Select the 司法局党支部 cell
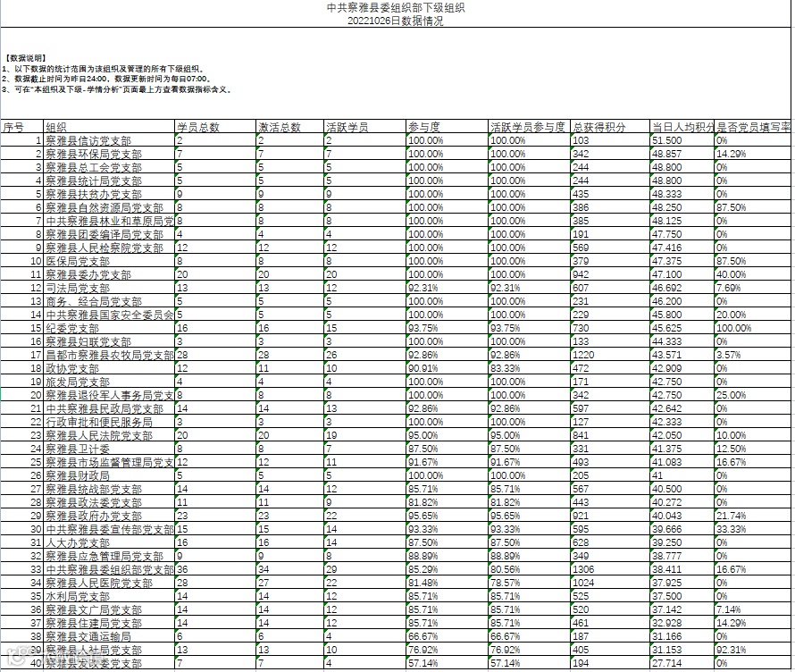This screenshot has height=672, width=795. point(108,288)
